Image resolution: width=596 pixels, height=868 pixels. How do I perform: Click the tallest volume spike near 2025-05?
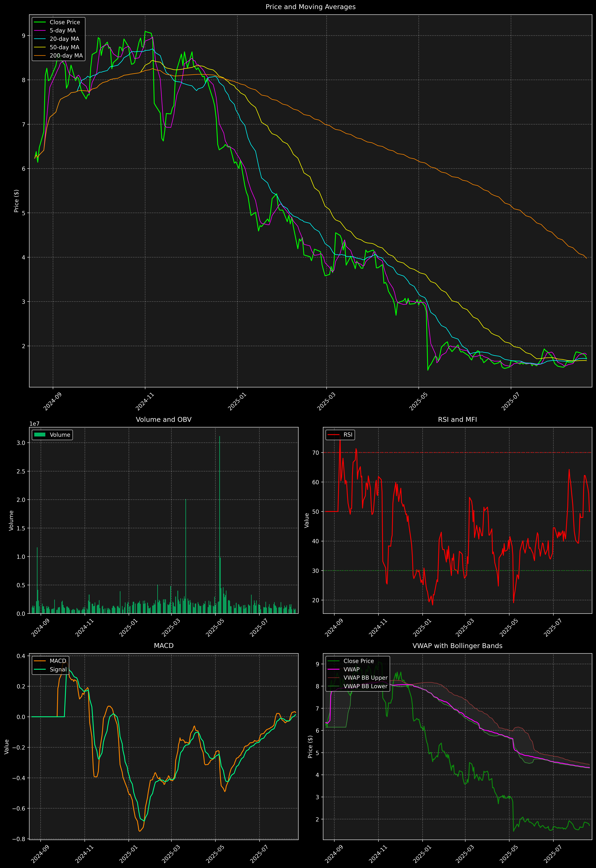click(x=220, y=486)
